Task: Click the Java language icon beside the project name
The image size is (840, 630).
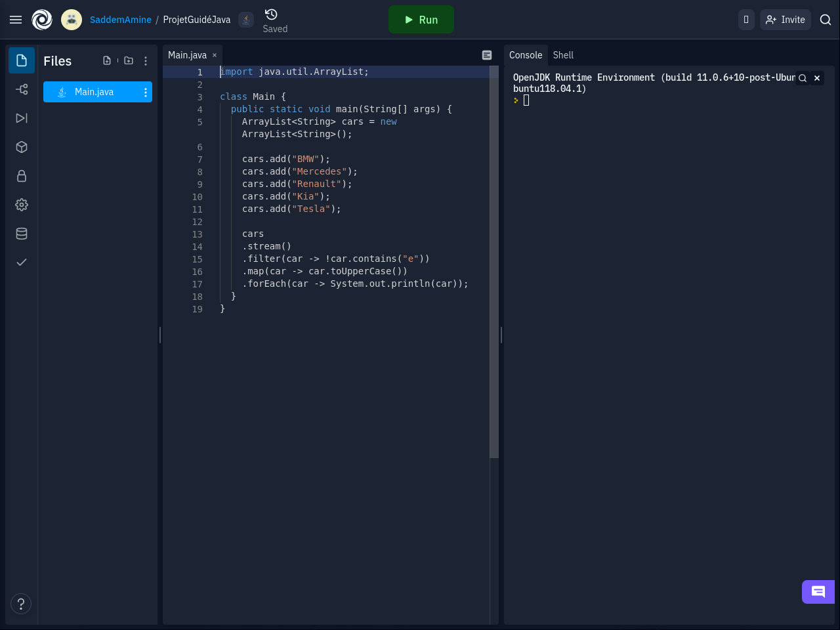Action: pyautogui.click(x=246, y=20)
